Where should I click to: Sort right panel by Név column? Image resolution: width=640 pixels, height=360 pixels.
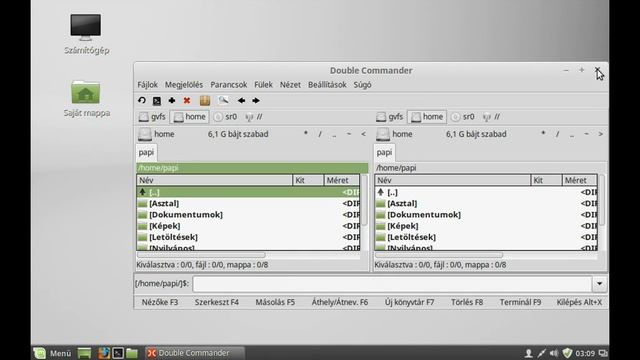[x=452, y=180]
